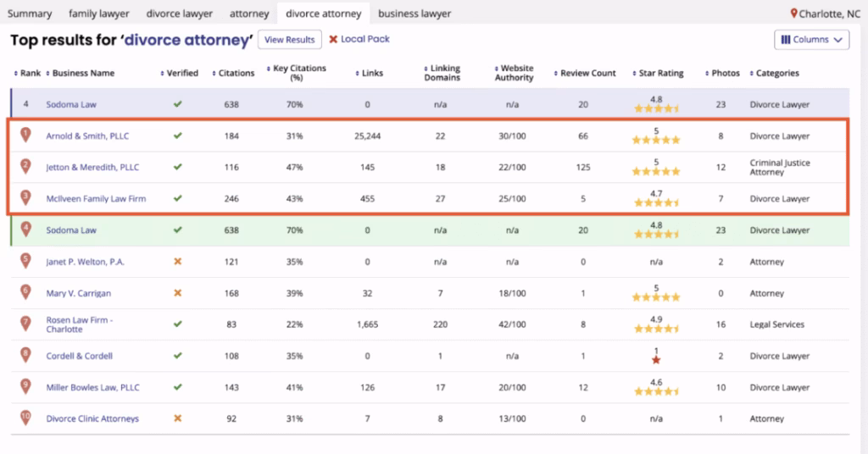Click the red X icon beside Local Pack
The height and width of the screenshot is (454, 868).
coord(333,40)
